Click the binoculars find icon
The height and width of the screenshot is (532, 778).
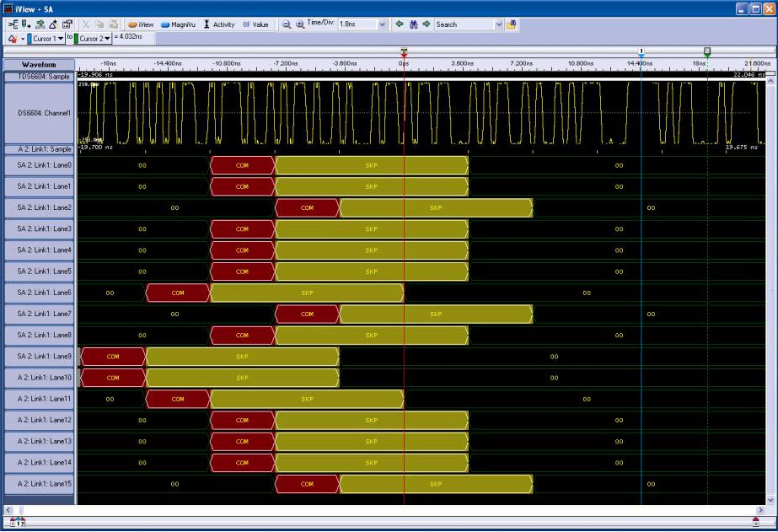pos(413,24)
